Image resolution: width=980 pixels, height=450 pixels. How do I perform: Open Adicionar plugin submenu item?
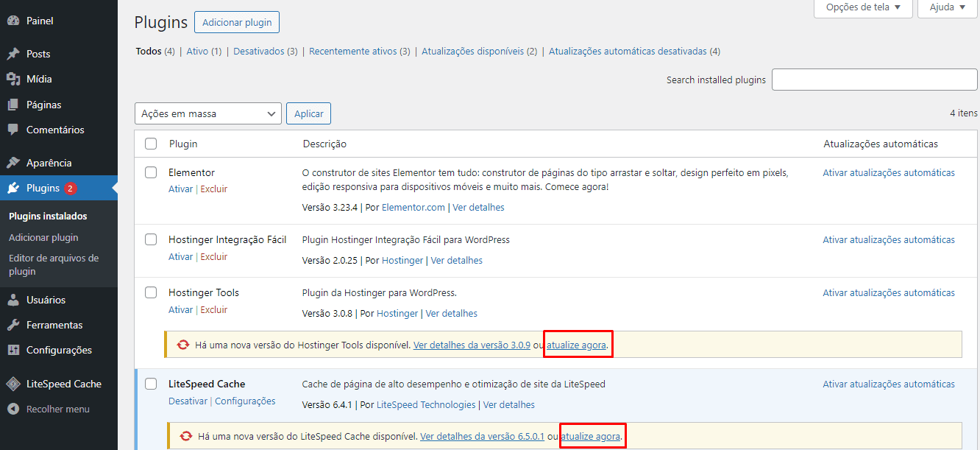pos(43,237)
